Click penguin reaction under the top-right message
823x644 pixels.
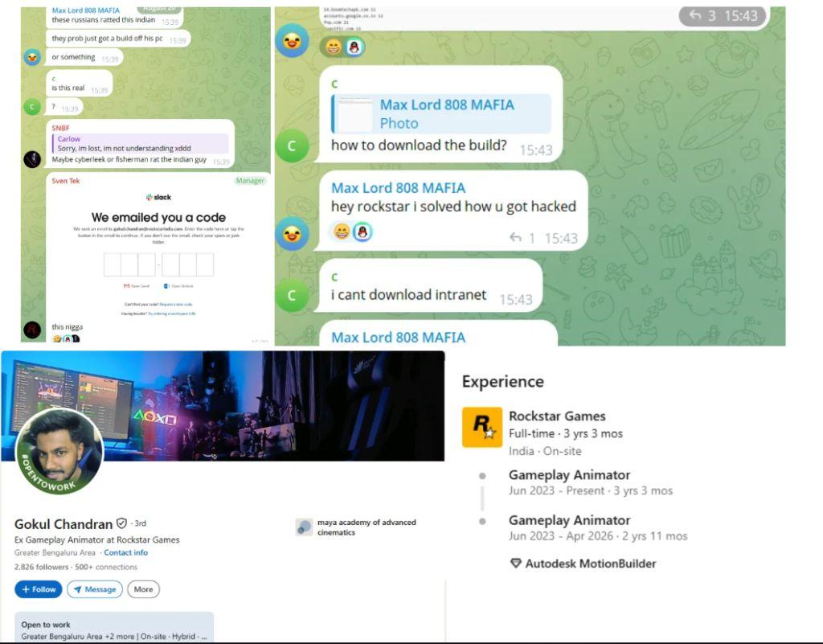pos(354,47)
